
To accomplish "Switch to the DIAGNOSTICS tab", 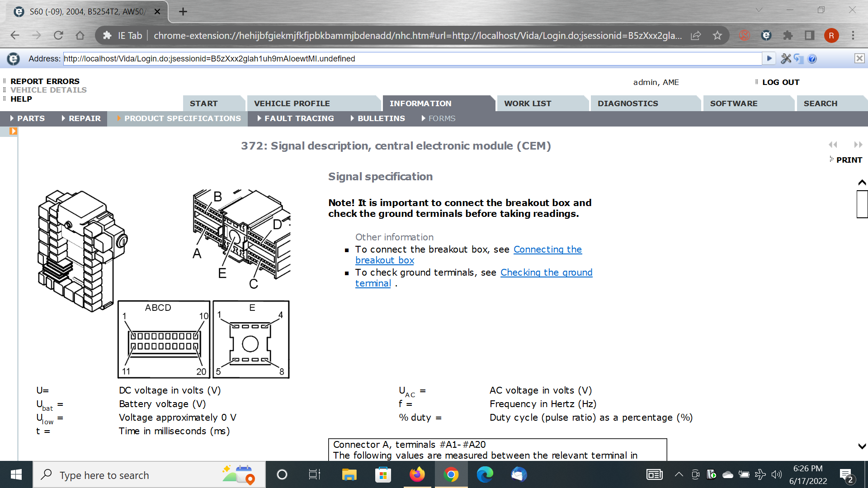I will pos(627,103).
